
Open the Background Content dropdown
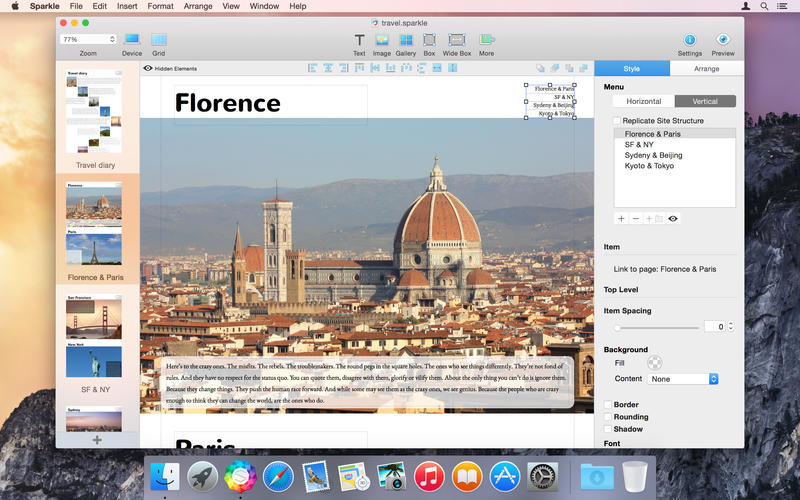[x=683, y=379]
